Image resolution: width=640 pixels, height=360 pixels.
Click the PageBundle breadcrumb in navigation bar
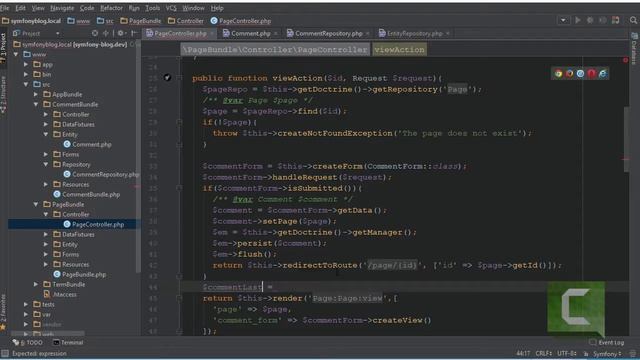pos(141,21)
